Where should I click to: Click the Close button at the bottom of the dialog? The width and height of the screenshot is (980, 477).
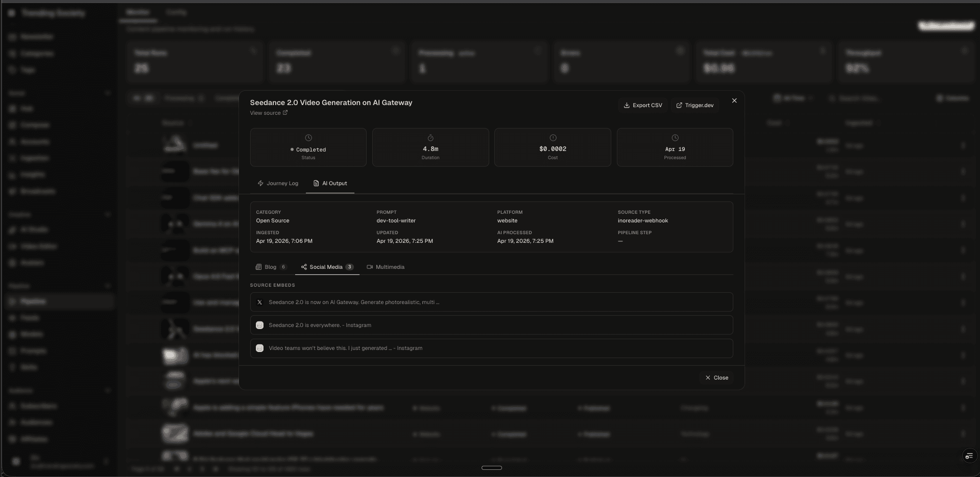pyautogui.click(x=717, y=378)
